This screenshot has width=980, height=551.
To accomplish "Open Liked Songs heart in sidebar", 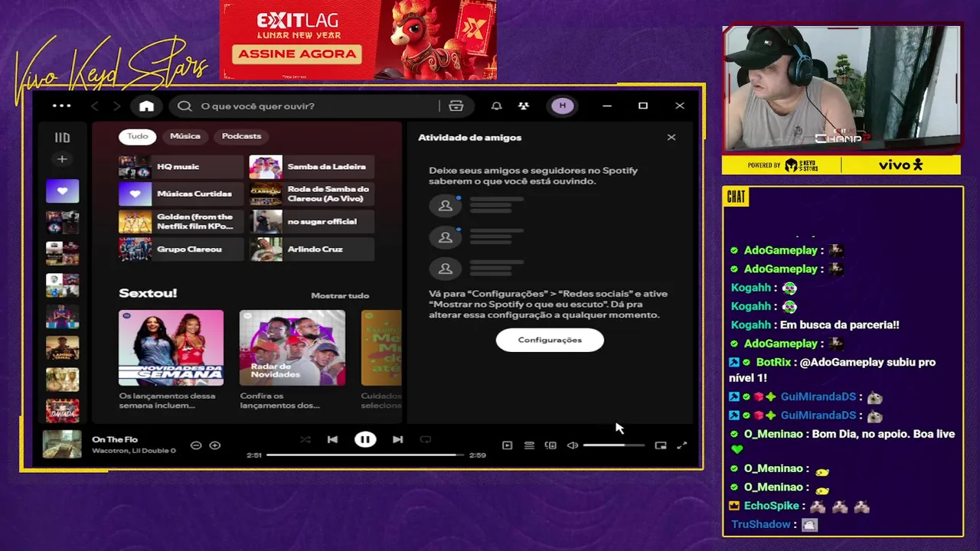I will coord(62,191).
